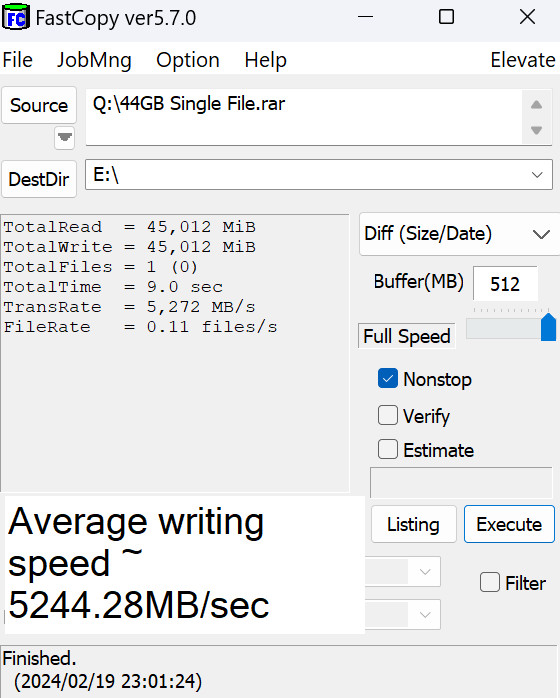560x698 pixels.
Task: Open the Diff (Size/Date) mode dropdown
Action: [459, 234]
